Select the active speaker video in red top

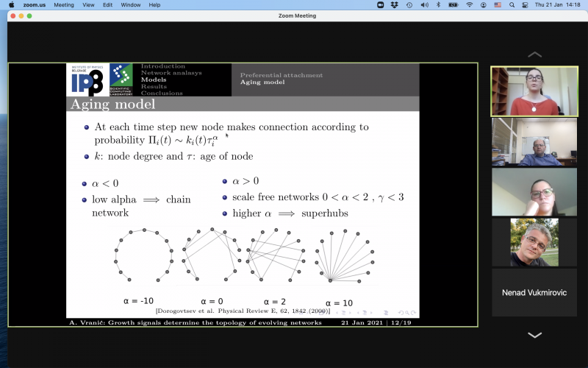pyautogui.click(x=534, y=91)
